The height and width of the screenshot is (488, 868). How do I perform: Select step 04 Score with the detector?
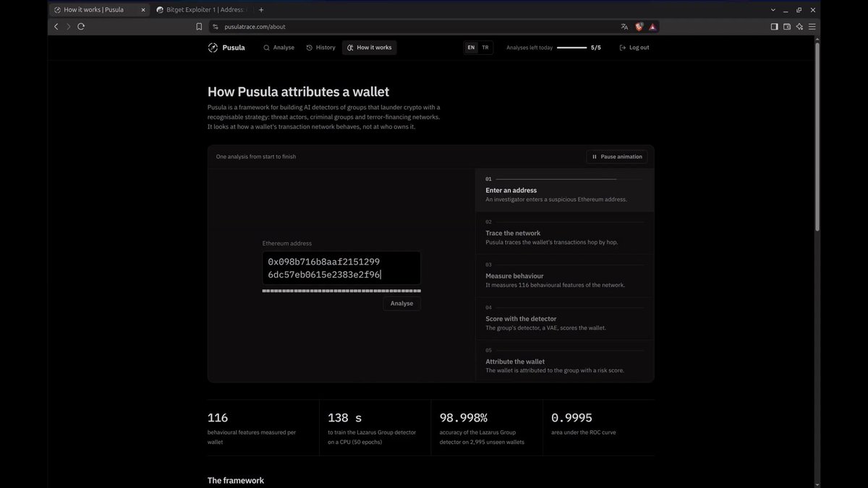click(x=564, y=318)
